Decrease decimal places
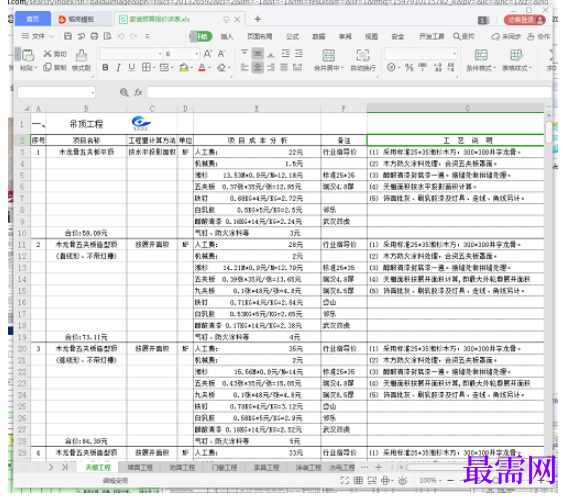575x501 pixels. 451,67
